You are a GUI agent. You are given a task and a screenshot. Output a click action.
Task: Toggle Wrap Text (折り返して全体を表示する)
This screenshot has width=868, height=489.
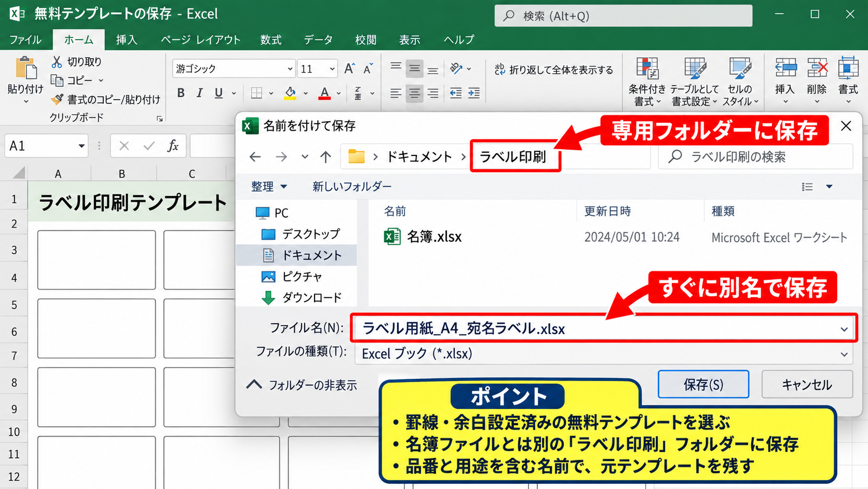[554, 70]
